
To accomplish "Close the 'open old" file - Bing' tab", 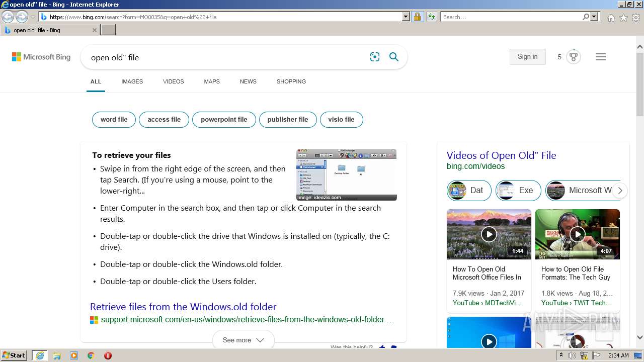I will click(x=95, y=30).
